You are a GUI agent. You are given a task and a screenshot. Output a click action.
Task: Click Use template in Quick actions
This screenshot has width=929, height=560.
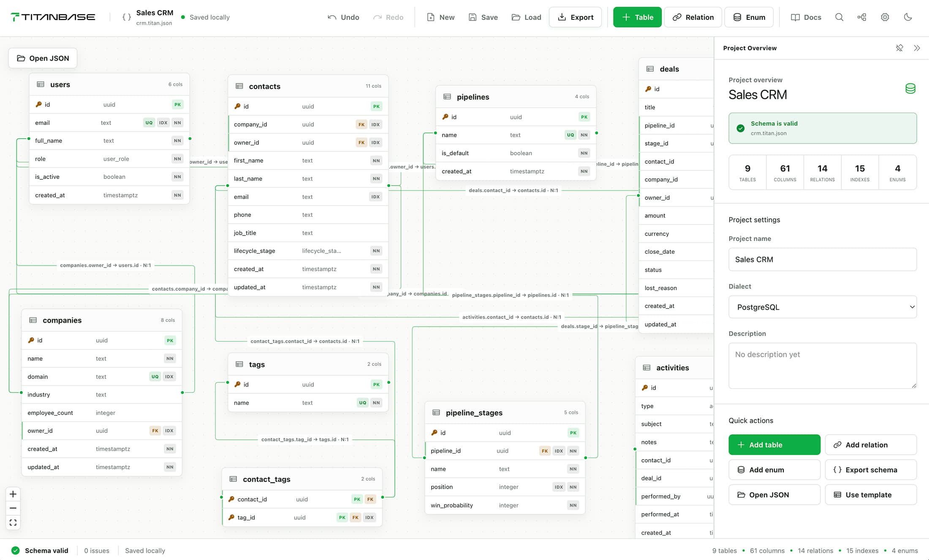(x=871, y=495)
